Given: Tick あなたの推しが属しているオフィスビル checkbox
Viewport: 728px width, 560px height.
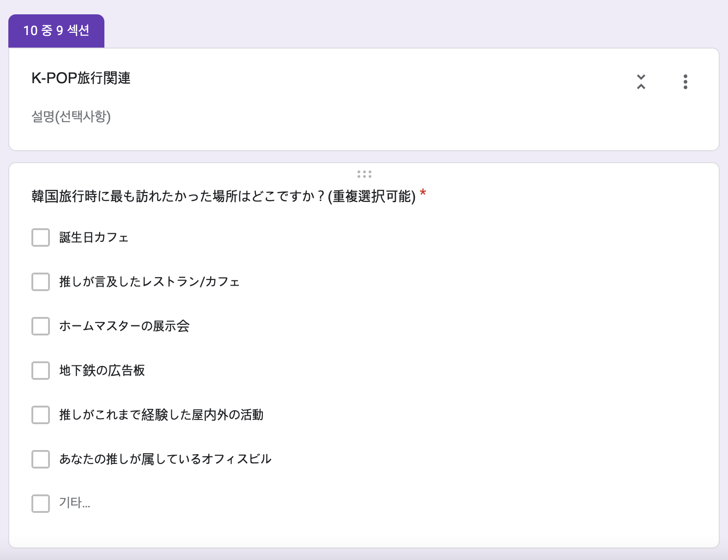Looking at the screenshot, I should (41, 459).
